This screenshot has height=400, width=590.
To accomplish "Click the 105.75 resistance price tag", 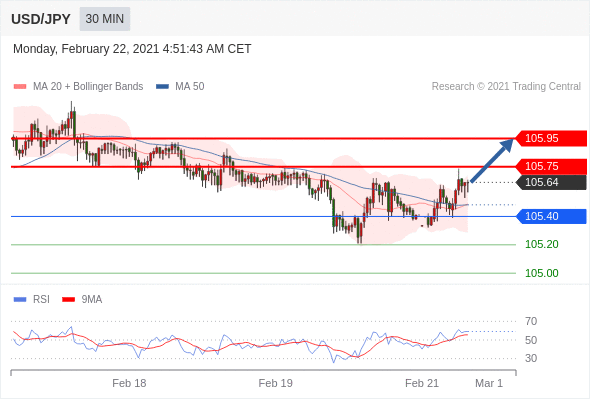I will pyautogui.click(x=551, y=166).
